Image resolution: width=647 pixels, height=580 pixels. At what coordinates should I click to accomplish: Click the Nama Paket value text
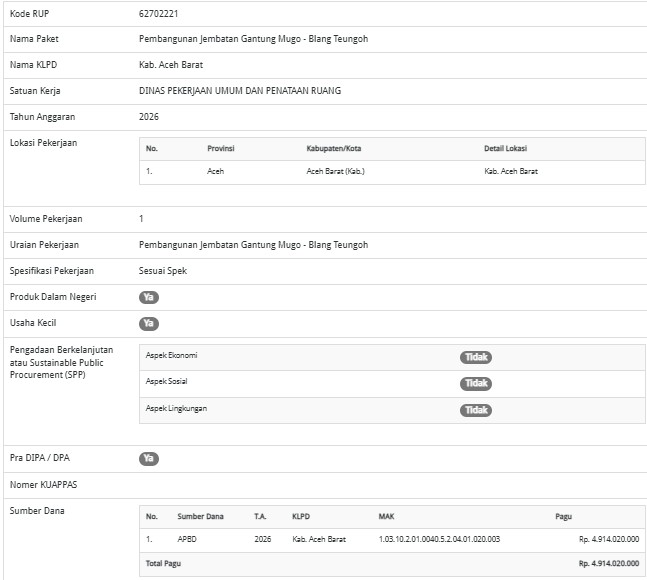pyautogui.click(x=253, y=40)
